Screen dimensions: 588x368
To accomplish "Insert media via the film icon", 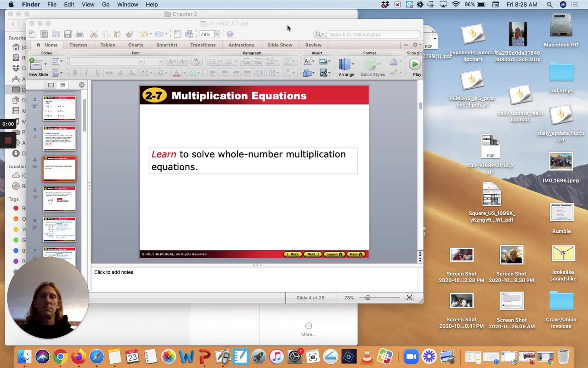I will [323, 73].
